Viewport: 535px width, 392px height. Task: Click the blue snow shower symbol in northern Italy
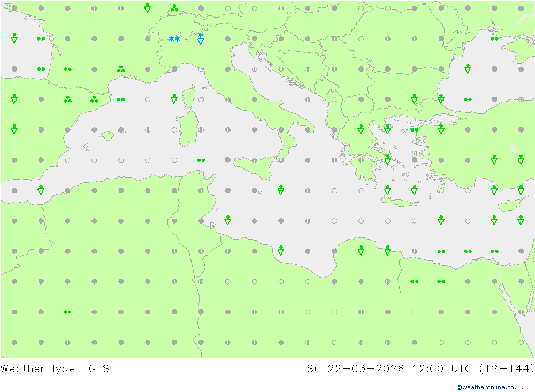coord(201,39)
